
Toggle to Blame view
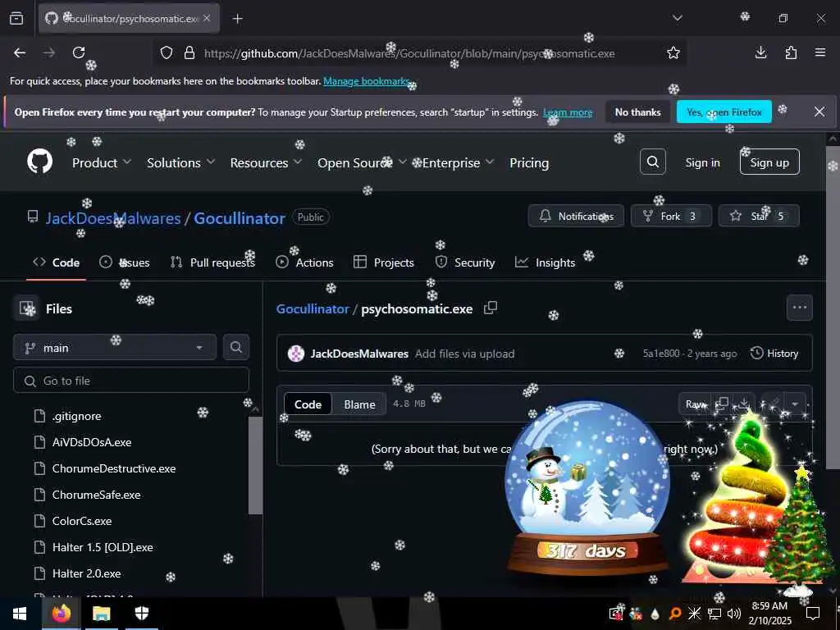tap(359, 404)
